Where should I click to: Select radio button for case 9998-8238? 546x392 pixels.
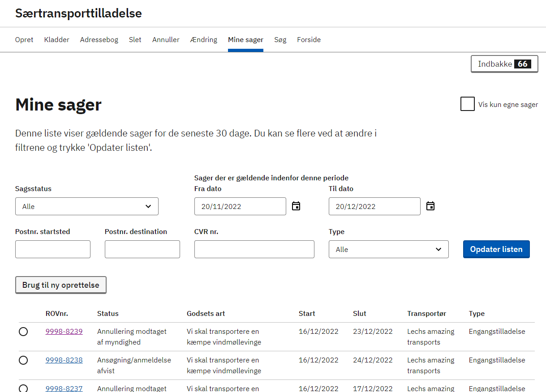(x=23, y=360)
